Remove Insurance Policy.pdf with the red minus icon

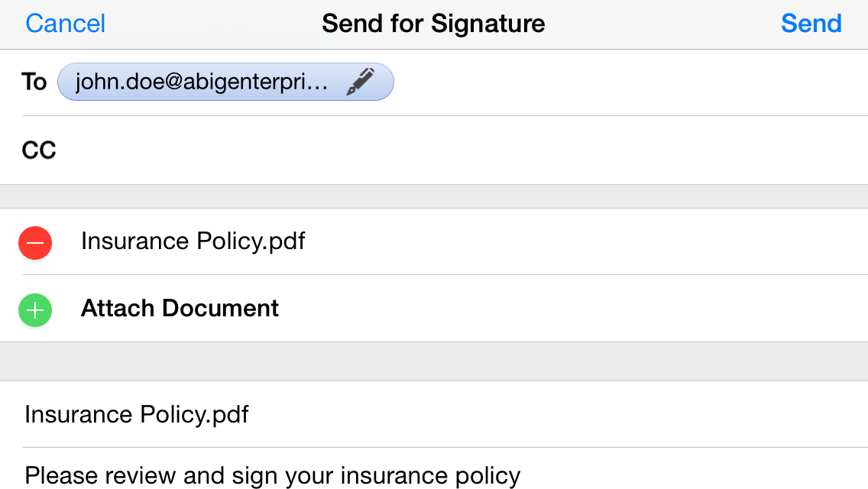(35, 243)
